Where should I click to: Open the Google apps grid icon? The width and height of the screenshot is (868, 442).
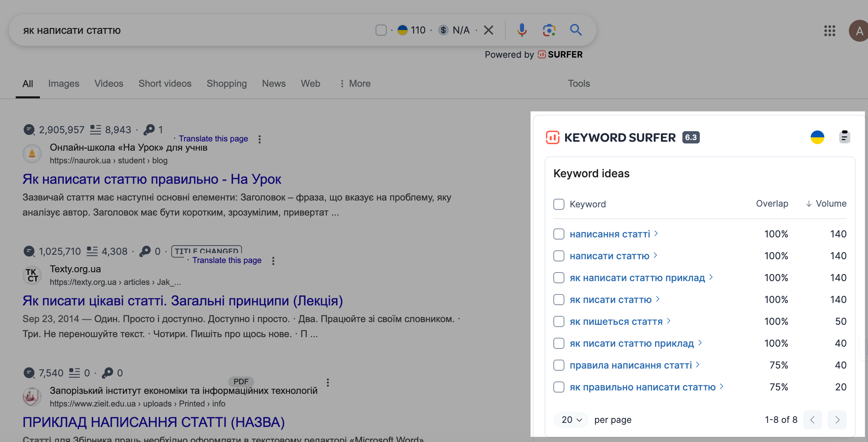829,31
